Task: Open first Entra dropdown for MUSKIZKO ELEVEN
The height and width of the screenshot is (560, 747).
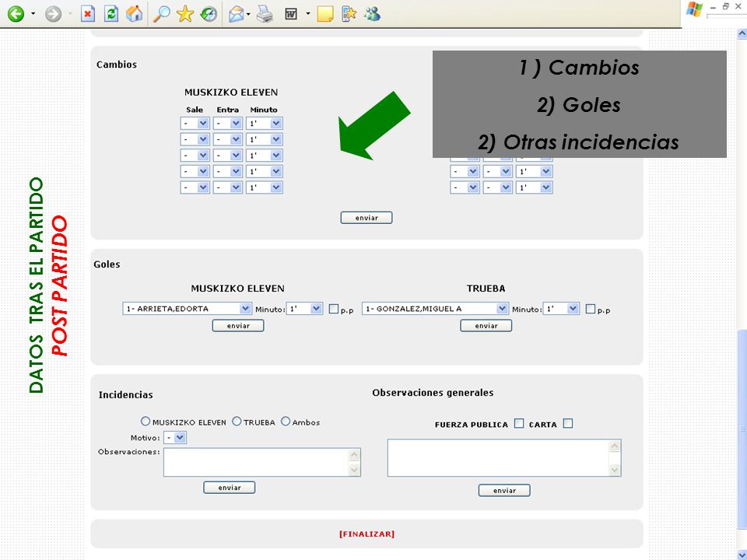Action: 228,124
